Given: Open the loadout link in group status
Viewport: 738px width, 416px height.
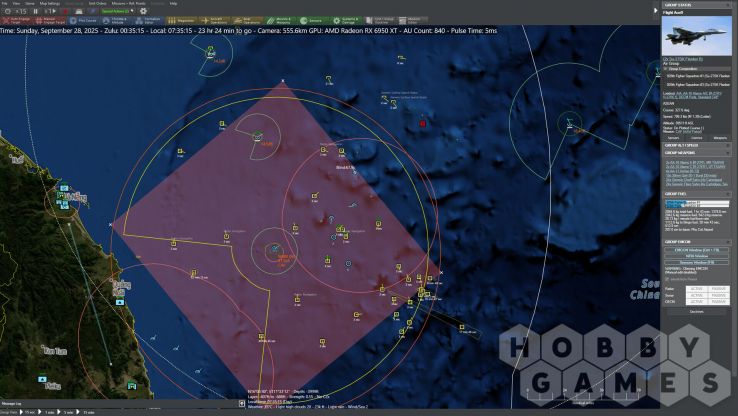Looking at the screenshot, I should [692, 96].
